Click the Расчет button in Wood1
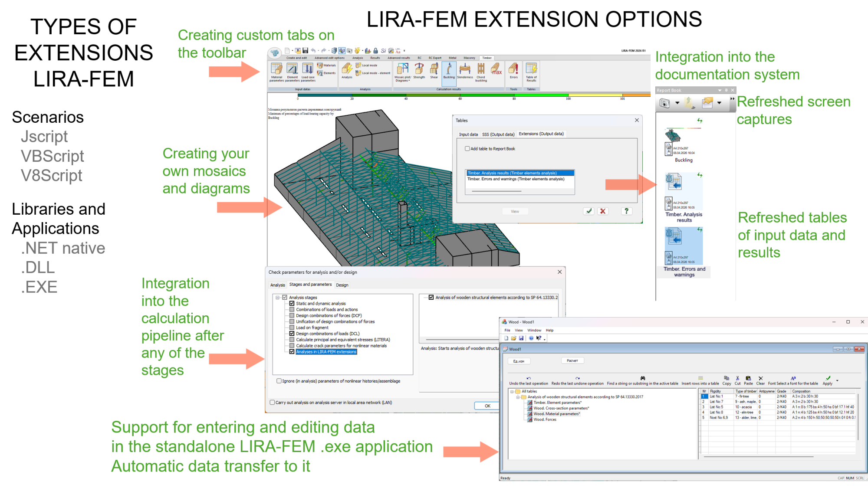868x488 pixels. 572,360
